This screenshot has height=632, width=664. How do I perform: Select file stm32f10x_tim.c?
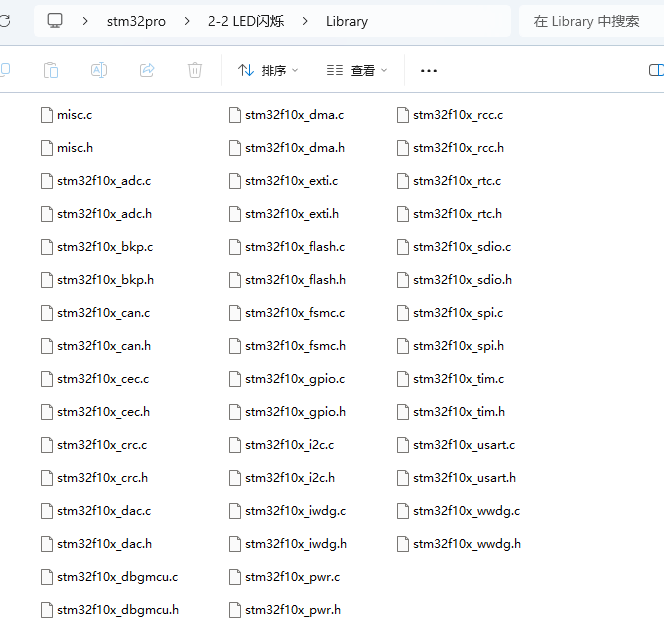(x=451, y=379)
